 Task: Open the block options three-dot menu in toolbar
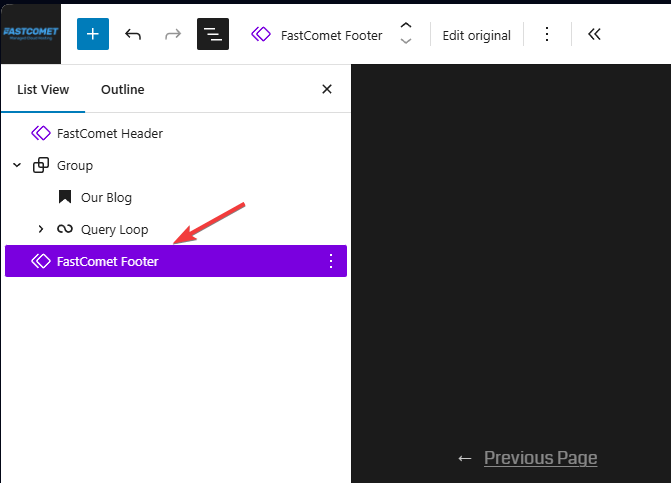click(x=547, y=34)
